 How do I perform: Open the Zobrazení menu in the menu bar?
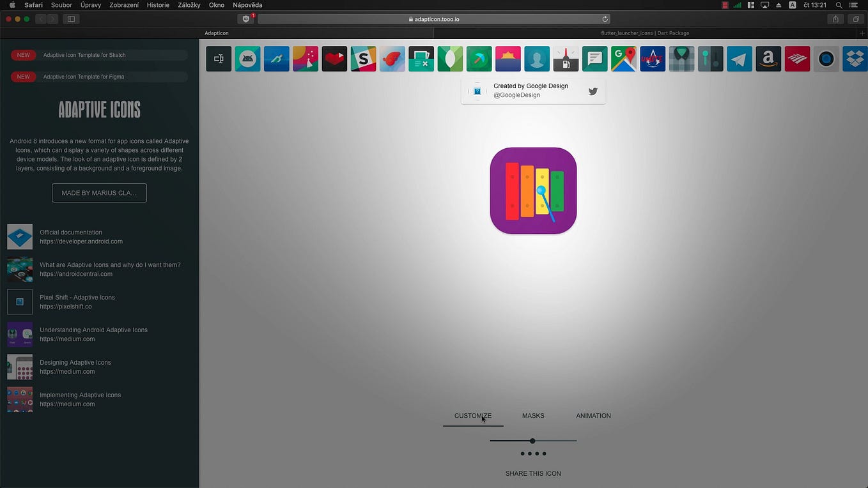pos(123,4)
